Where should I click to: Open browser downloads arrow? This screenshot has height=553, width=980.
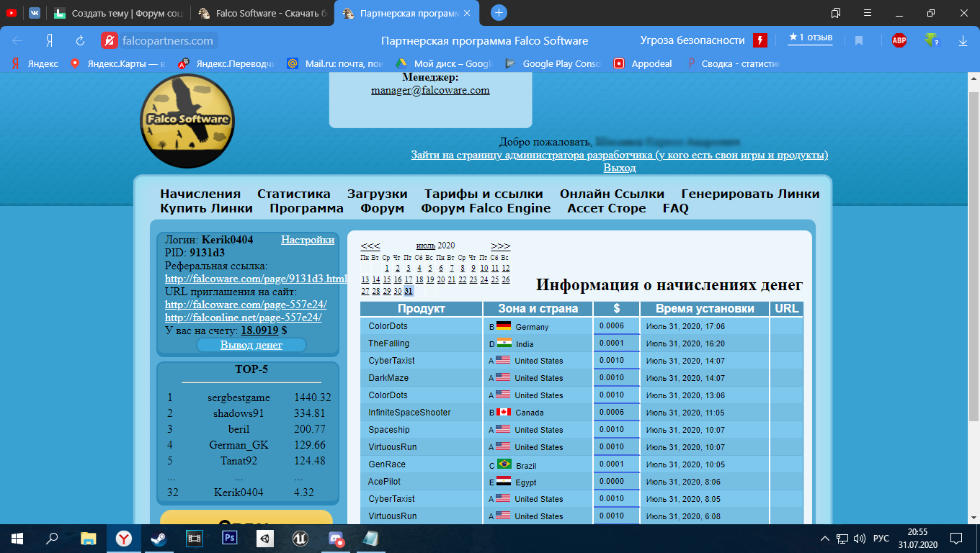coord(963,41)
